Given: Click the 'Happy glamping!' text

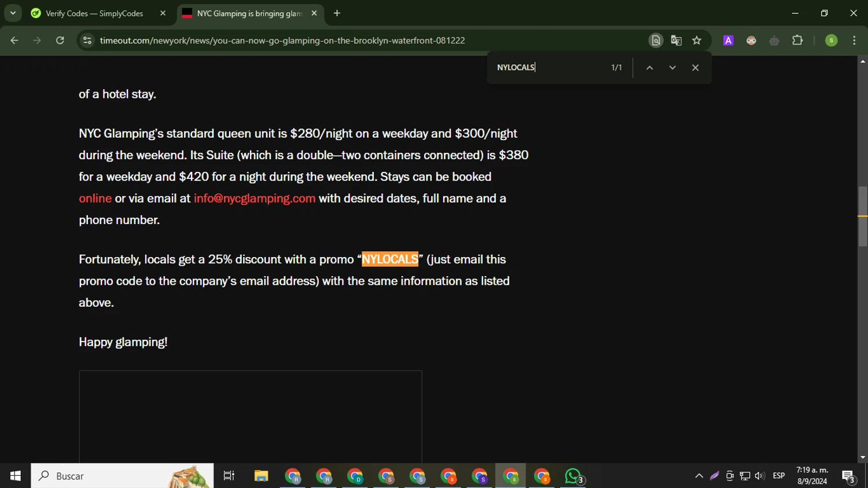Looking at the screenshot, I should [x=123, y=342].
